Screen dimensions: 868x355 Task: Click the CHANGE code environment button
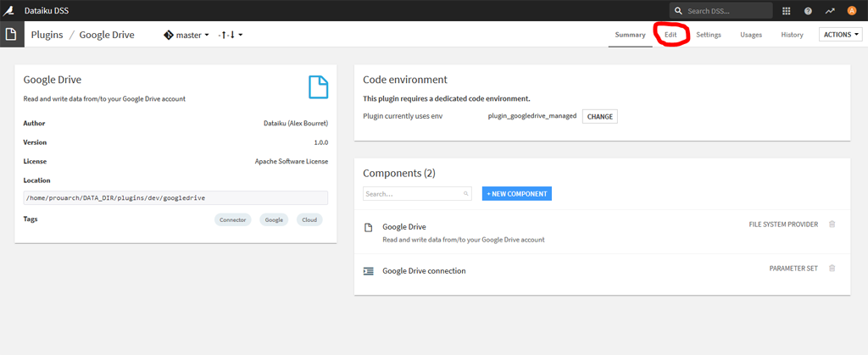[600, 117]
